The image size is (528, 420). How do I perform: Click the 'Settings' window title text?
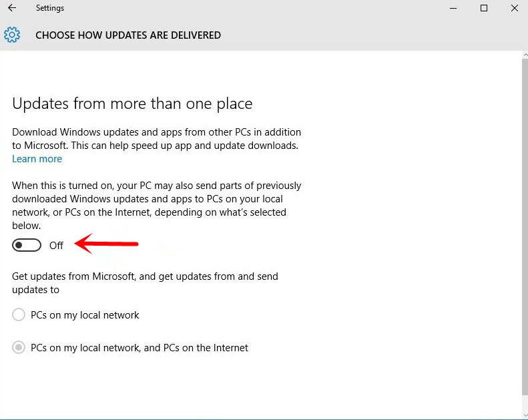click(x=50, y=8)
